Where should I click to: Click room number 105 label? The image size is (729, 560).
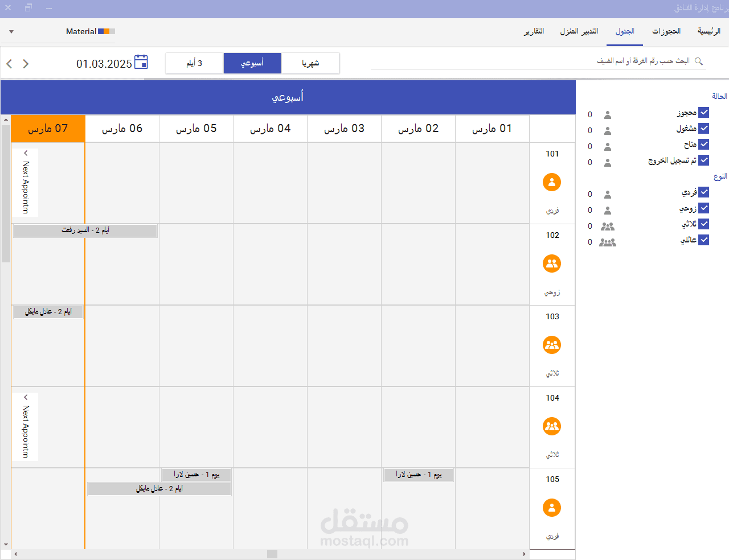[552, 479]
